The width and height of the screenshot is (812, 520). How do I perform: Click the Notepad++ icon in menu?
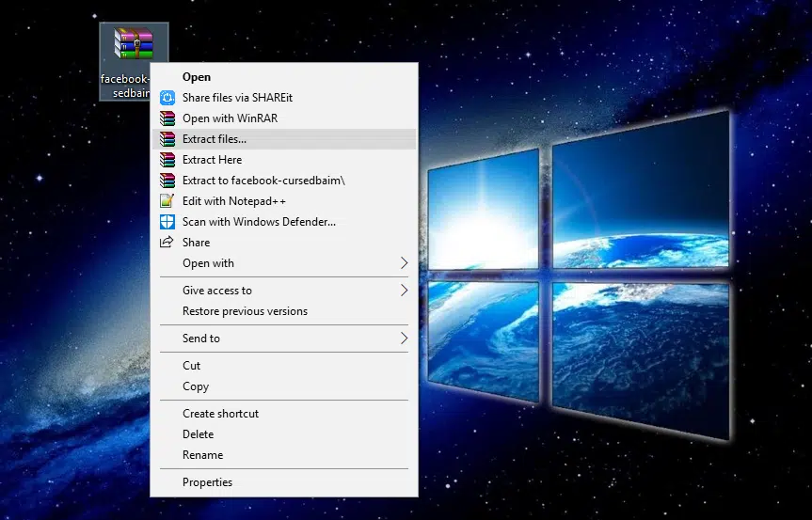click(x=167, y=201)
